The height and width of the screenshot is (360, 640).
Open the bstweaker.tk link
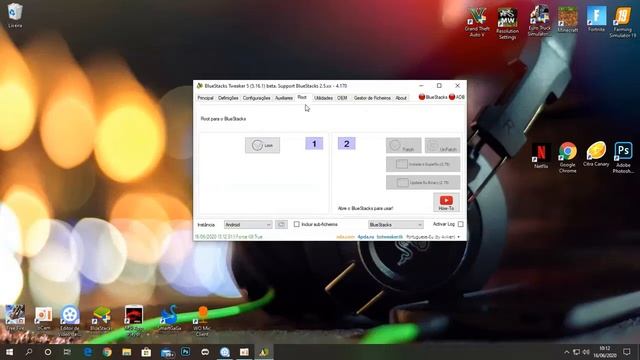[389, 237]
